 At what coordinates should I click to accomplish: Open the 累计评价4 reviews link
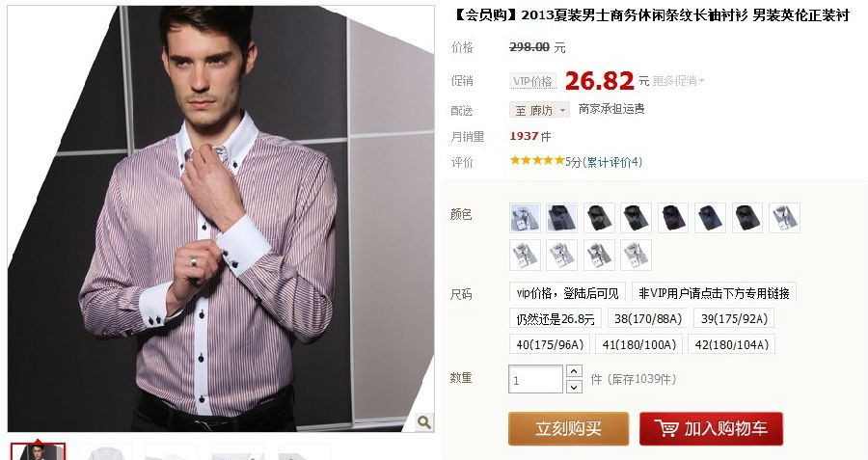click(612, 162)
